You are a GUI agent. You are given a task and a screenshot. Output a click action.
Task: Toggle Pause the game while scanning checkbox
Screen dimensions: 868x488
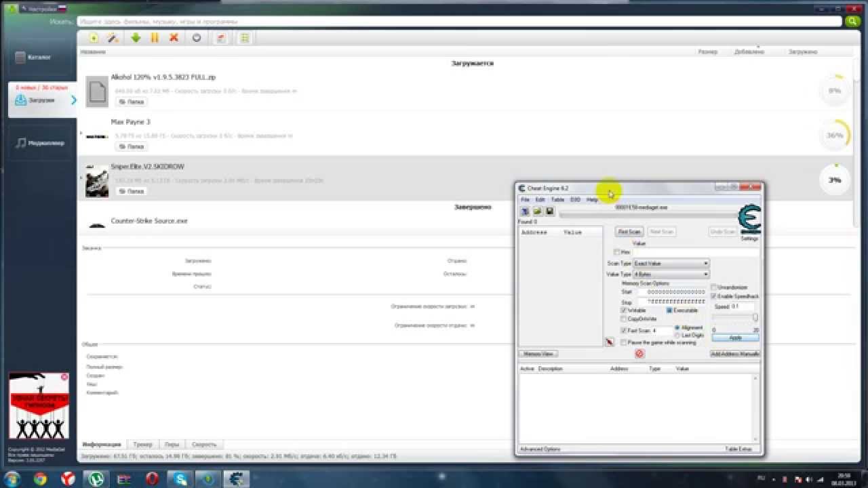tap(624, 343)
